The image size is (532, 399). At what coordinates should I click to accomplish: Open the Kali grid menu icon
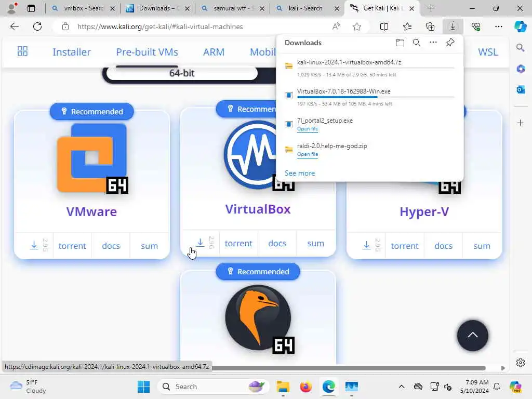click(x=22, y=51)
